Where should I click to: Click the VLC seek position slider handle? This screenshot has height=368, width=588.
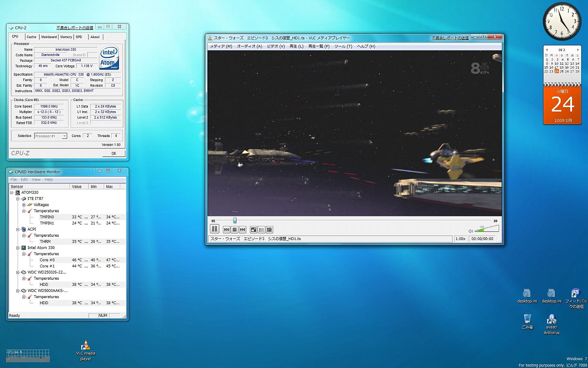(235, 221)
